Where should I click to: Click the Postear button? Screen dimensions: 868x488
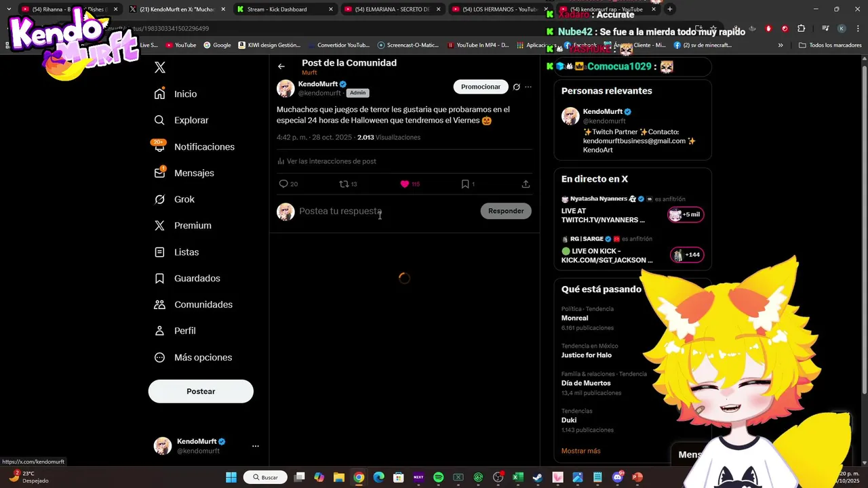click(201, 391)
